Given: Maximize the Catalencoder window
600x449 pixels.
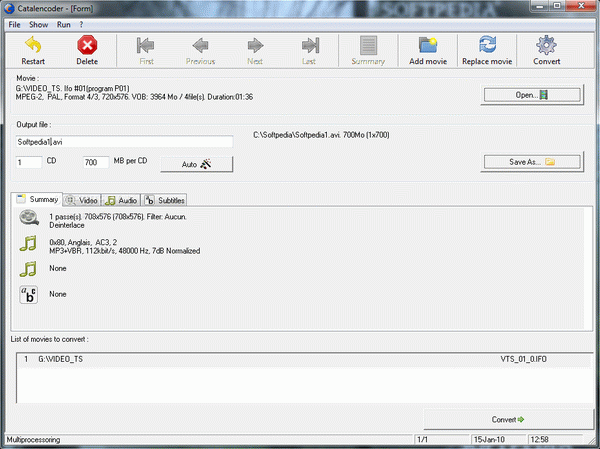Looking at the screenshot, I should point(558,6).
